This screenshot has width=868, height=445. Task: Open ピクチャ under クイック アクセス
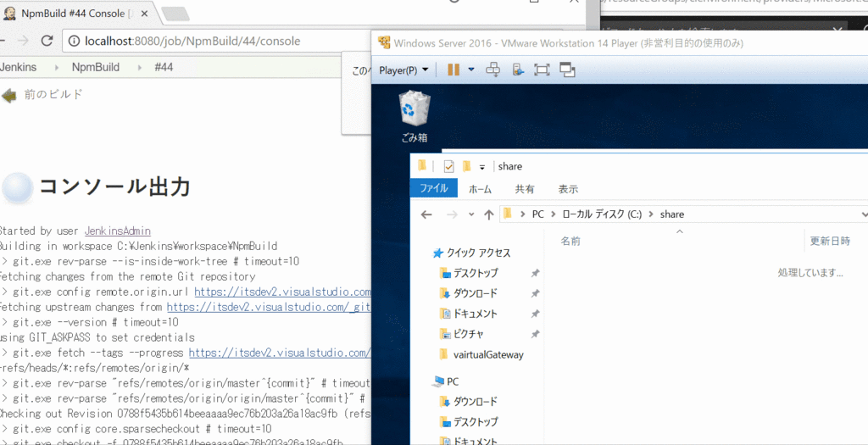point(462,334)
